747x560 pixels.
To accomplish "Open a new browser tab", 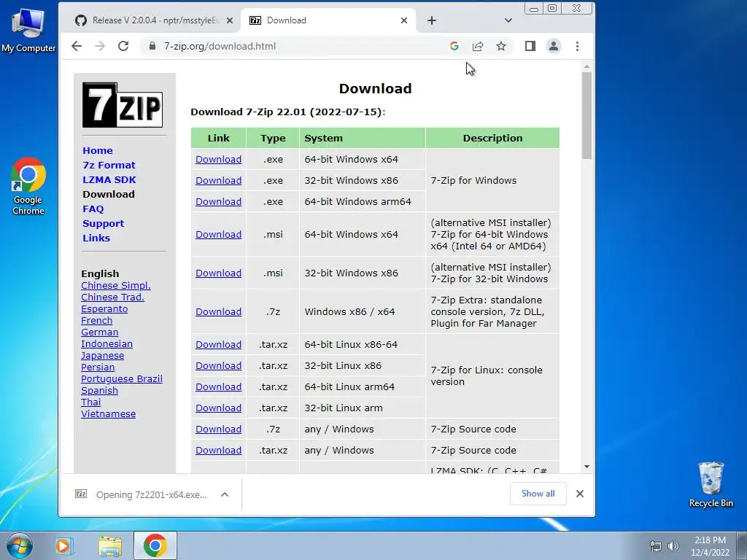I will tap(432, 20).
